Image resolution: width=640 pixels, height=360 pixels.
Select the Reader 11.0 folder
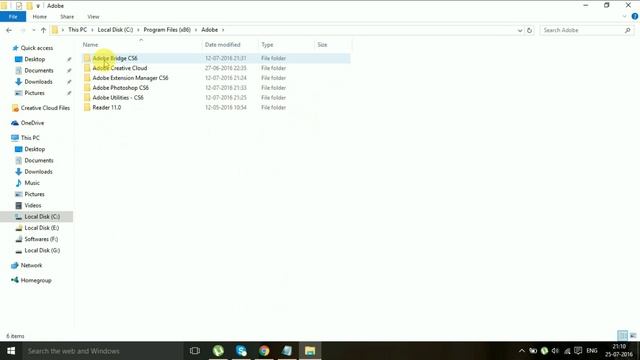point(107,107)
